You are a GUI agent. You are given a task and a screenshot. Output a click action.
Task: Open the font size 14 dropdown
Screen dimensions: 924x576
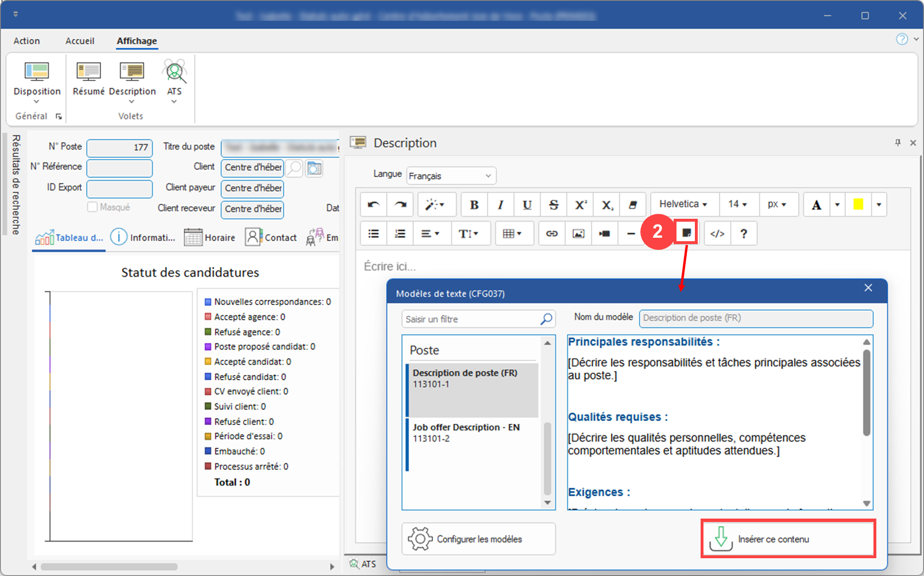coord(737,204)
